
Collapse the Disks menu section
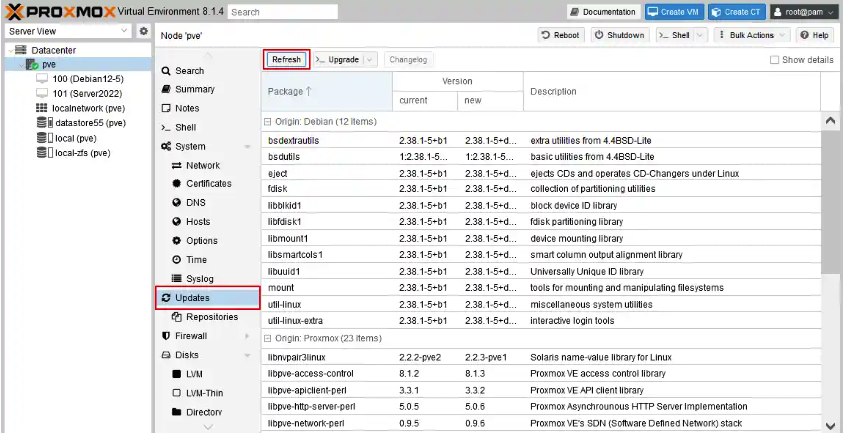tap(247, 356)
